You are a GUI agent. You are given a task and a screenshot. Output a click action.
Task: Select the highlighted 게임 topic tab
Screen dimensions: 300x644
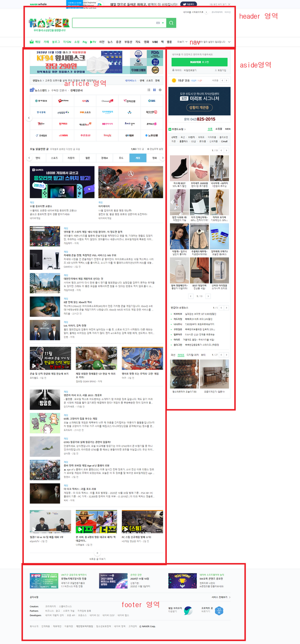click(138, 158)
